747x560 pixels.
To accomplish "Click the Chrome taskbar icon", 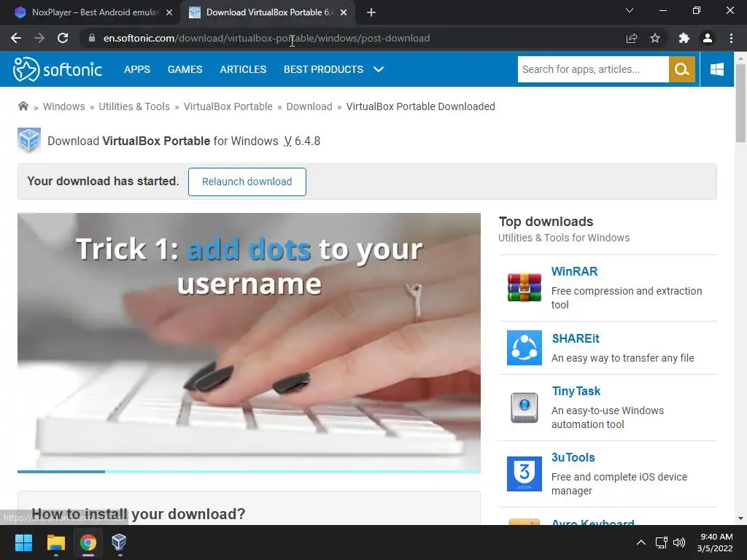I will tap(88, 542).
